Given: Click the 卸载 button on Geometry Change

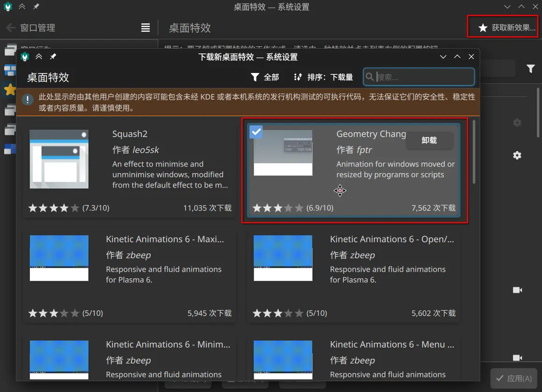Looking at the screenshot, I should pos(429,140).
